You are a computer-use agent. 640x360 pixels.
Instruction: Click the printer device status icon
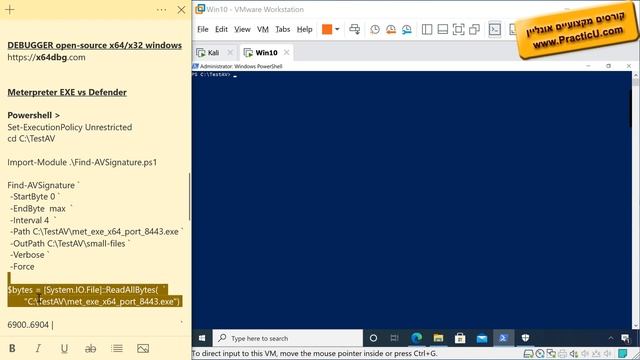click(x=562, y=353)
